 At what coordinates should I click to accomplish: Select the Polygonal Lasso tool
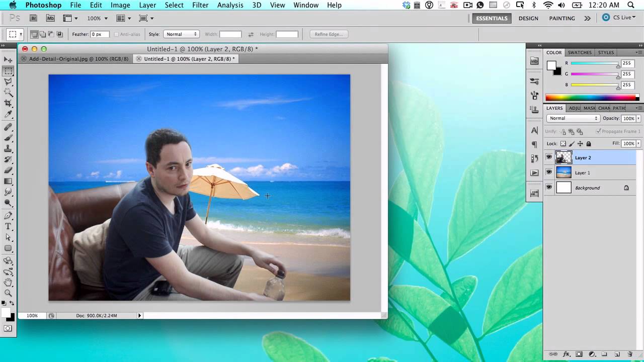8,82
